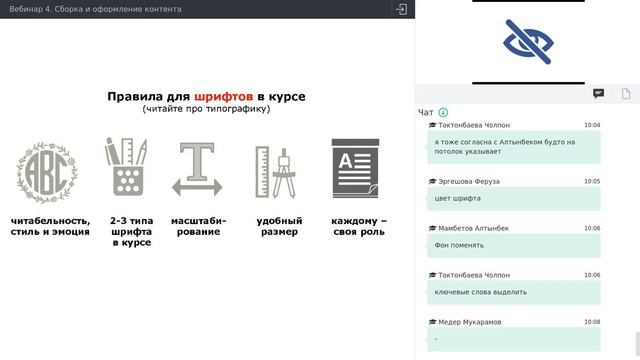Click timestamp 10:04
Image resolution: width=640 pixels, height=360 pixels.
pos(592,125)
